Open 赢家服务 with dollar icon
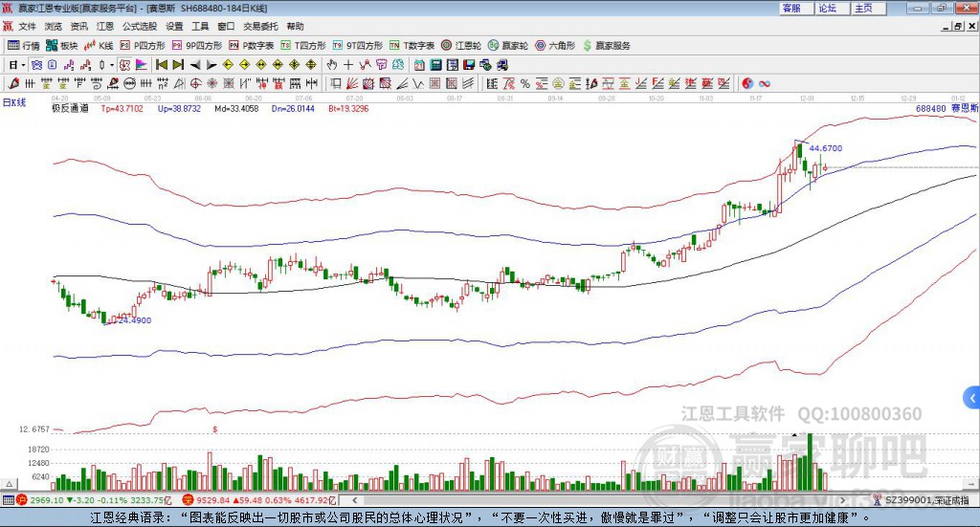 (607, 46)
